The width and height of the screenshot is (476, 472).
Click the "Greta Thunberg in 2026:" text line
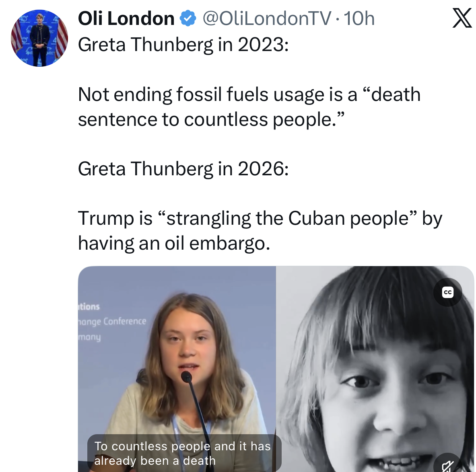point(183,168)
